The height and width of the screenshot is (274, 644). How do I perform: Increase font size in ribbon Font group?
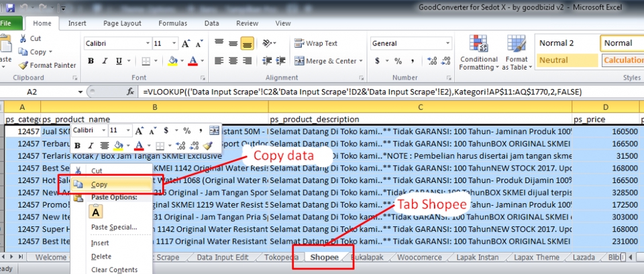(x=186, y=43)
